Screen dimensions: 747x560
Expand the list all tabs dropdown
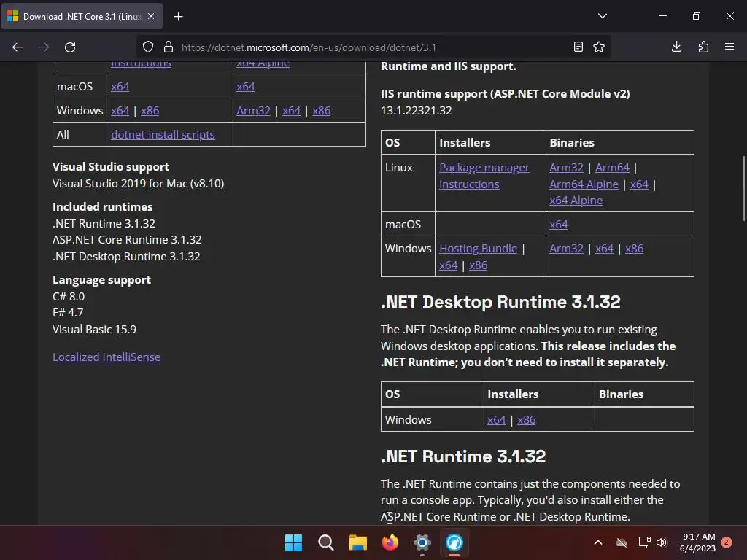[x=602, y=16]
